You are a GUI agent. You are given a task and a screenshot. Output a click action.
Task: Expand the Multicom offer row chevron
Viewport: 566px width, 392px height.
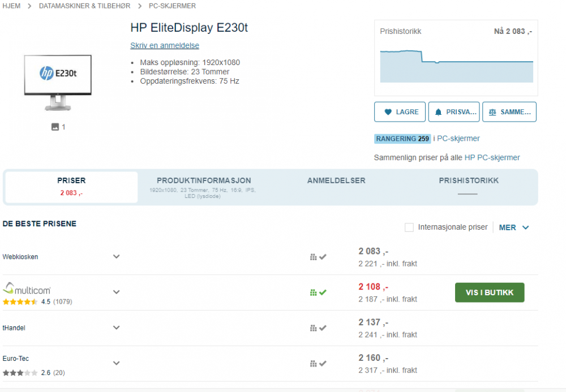tap(117, 292)
